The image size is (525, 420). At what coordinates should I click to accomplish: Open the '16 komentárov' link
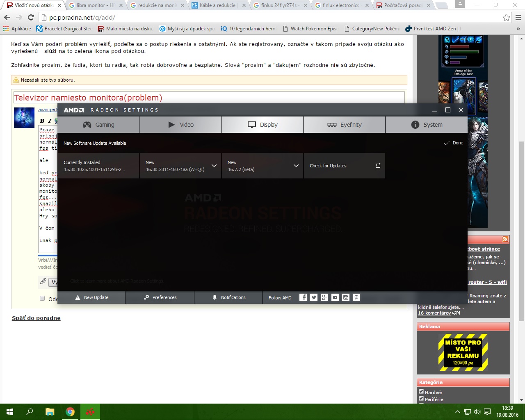[434, 313]
